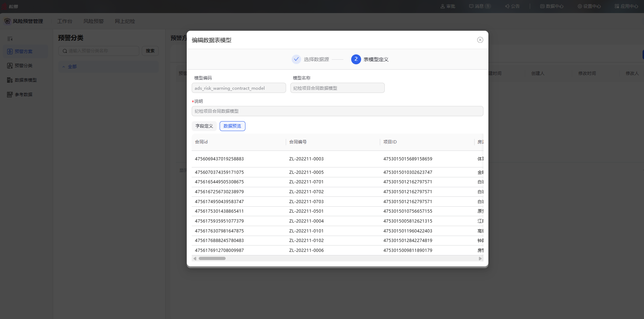This screenshot has height=319, width=644.
Task: Open the 预警分类 sidebar icon
Action: [10, 66]
